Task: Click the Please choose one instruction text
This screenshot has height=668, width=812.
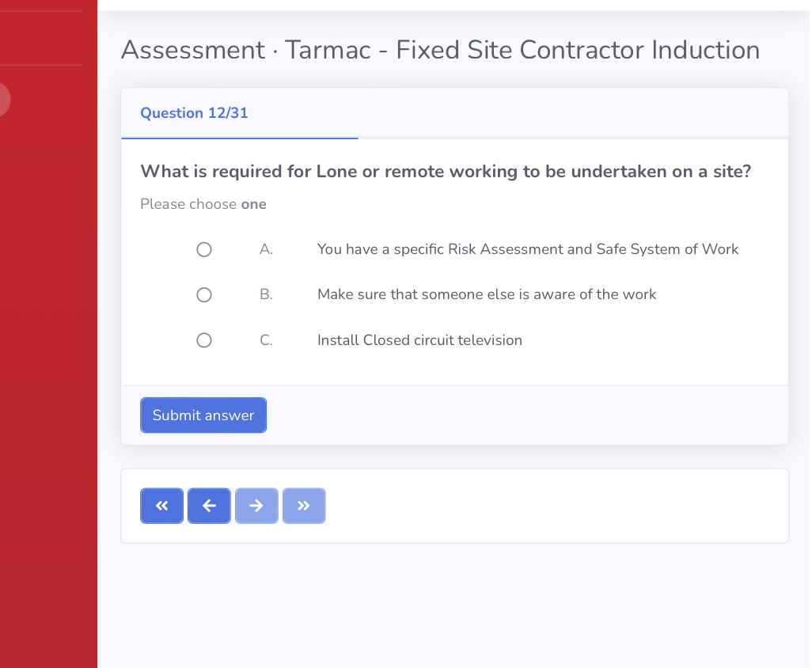Action: coord(203,204)
